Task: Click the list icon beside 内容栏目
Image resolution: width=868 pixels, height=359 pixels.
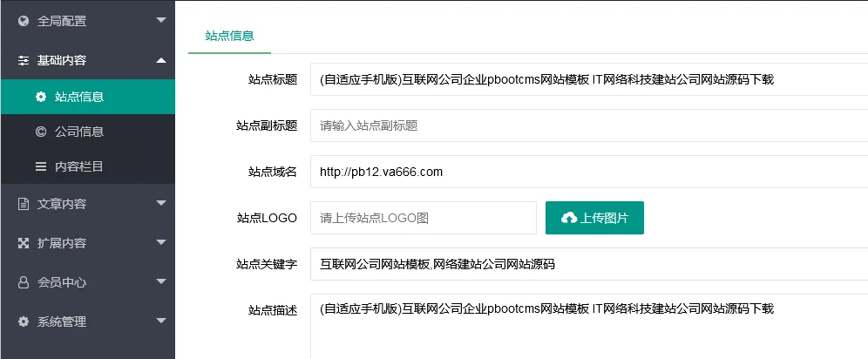Action: pyautogui.click(x=40, y=166)
